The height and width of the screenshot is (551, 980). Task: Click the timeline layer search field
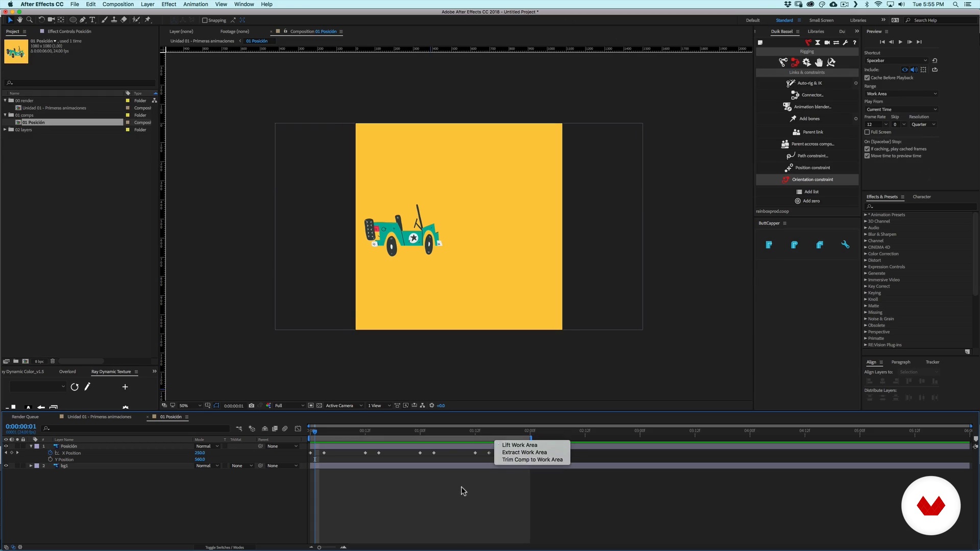[135, 429]
